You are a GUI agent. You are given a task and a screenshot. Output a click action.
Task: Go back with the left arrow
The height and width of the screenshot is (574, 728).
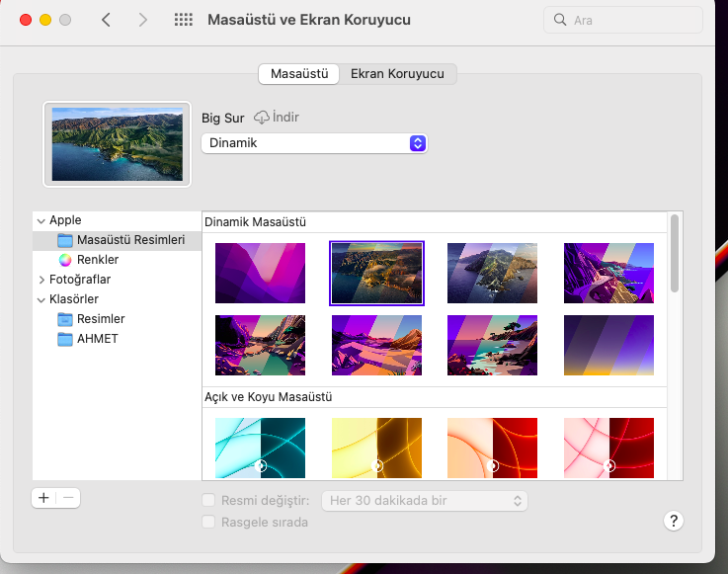click(x=107, y=20)
